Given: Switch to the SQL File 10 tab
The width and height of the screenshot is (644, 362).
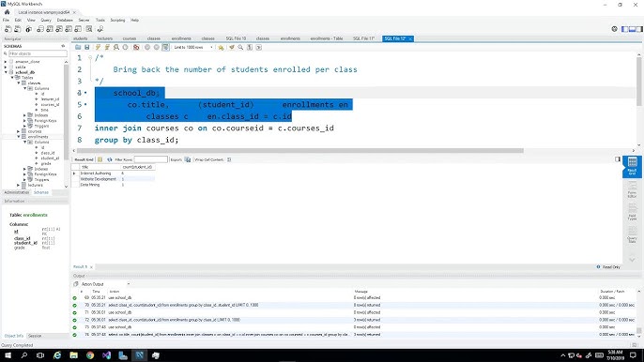Looking at the screenshot, I should tap(236, 38).
